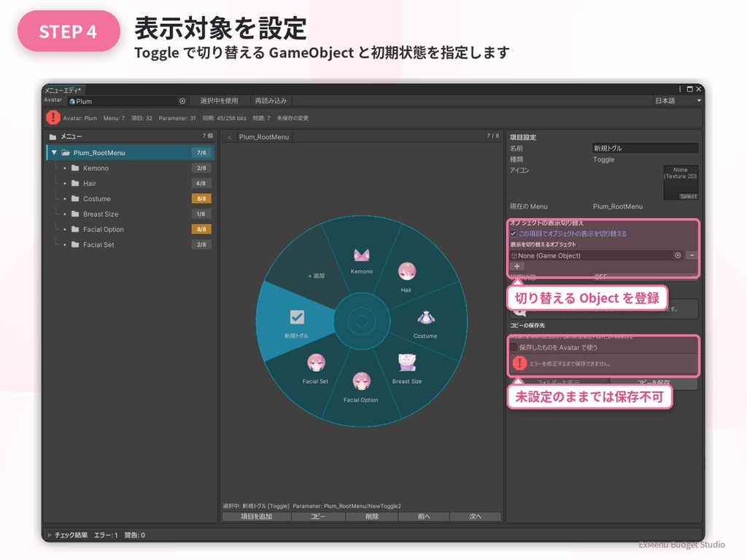Click the Breast Size folder icon in tree
747x560 pixels.
click(75, 214)
